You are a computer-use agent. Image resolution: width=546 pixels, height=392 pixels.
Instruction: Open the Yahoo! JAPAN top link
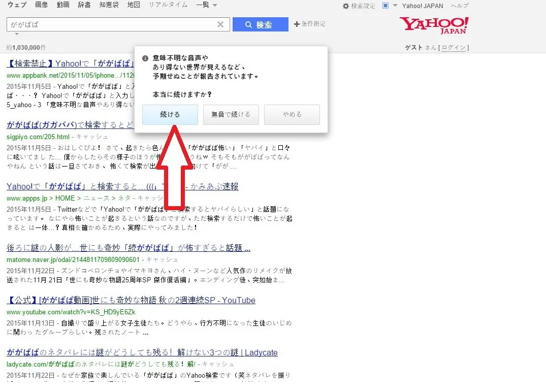coord(423,6)
